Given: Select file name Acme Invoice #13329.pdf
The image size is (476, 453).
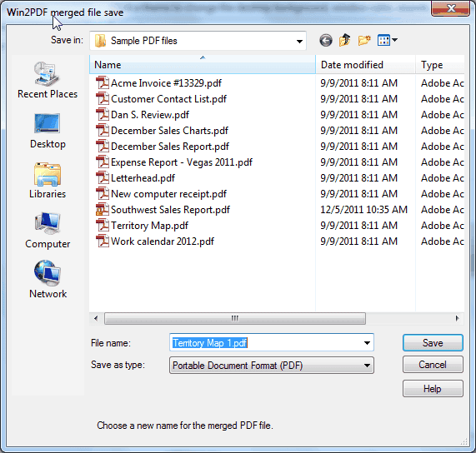Looking at the screenshot, I should [166, 82].
